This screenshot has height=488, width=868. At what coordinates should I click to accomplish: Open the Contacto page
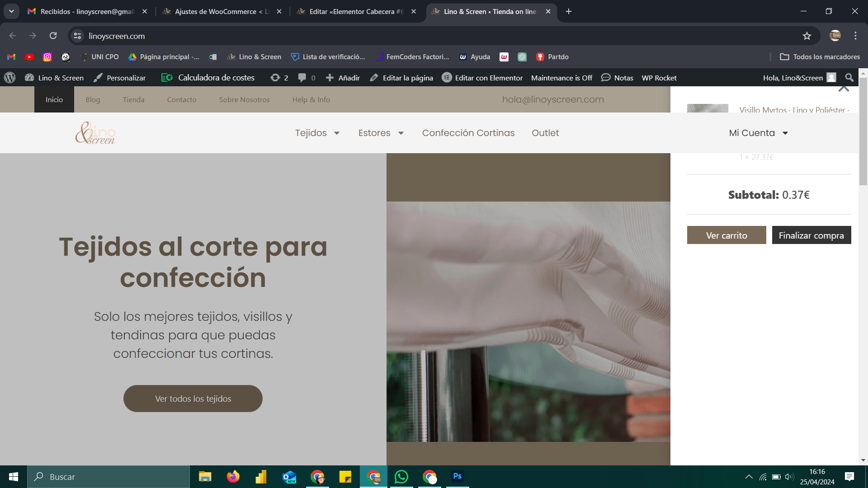coord(182,99)
